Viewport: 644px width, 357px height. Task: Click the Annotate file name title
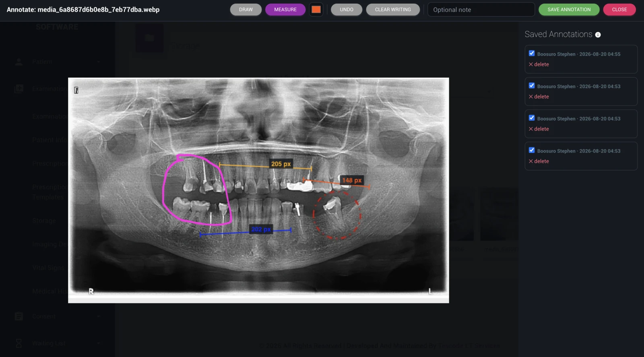coord(83,10)
